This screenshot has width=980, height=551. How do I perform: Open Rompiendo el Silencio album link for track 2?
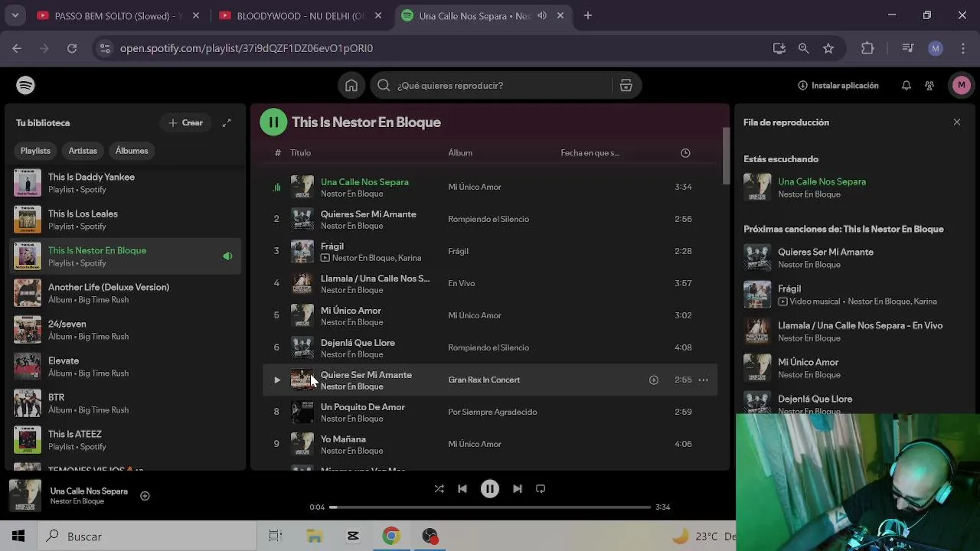point(488,219)
